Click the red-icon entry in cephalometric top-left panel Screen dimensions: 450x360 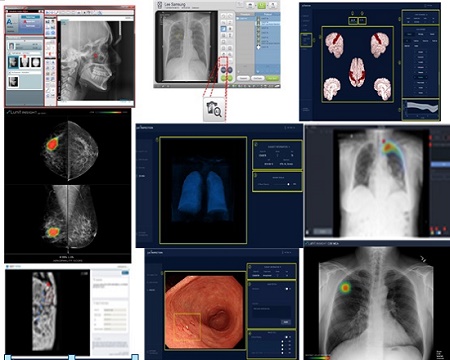point(30,21)
